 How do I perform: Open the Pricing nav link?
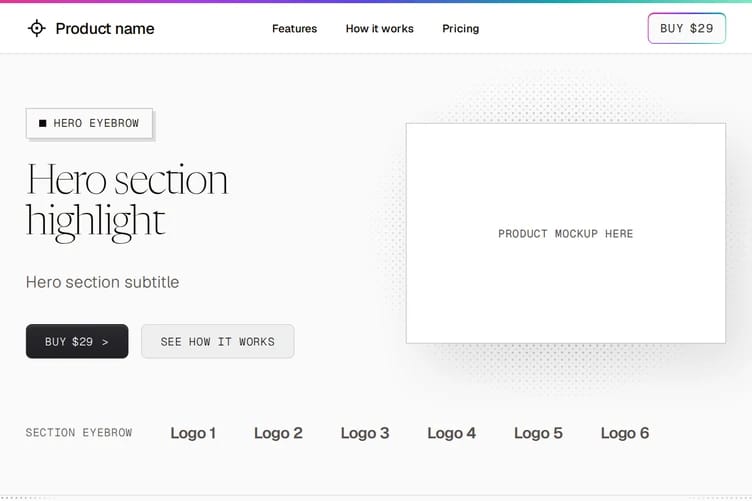point(460,29)
